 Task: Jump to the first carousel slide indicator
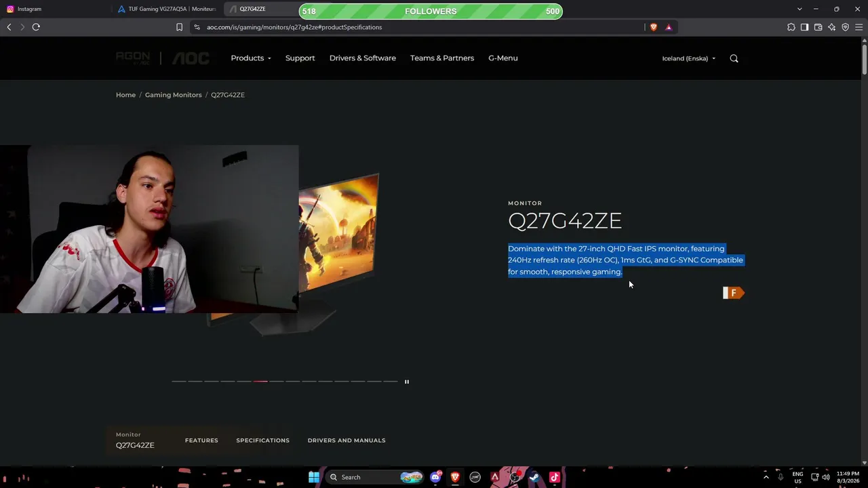tap(178, 382)
